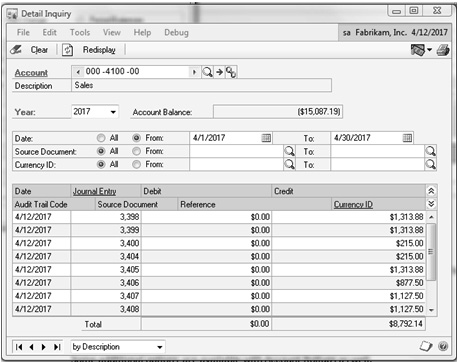The height and width of the screenshot is (362, 458).
Task: Open the From date calendar picker
Action: click(266, 138)
